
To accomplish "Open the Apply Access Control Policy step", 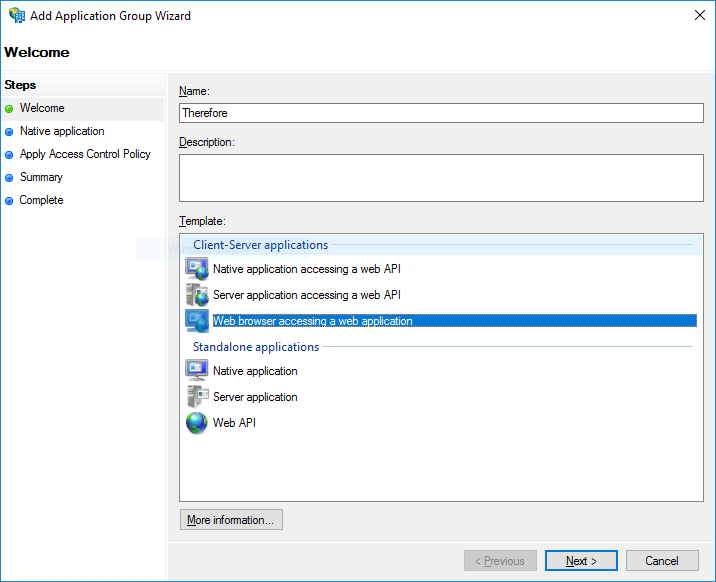I will coord(85,154).
